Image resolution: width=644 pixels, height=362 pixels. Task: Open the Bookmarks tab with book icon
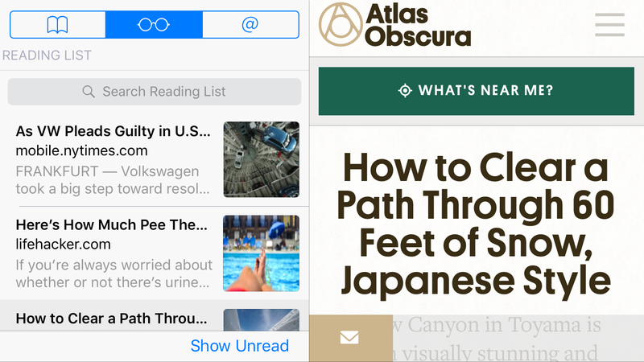pyautogui.click(x=57, y=25)
